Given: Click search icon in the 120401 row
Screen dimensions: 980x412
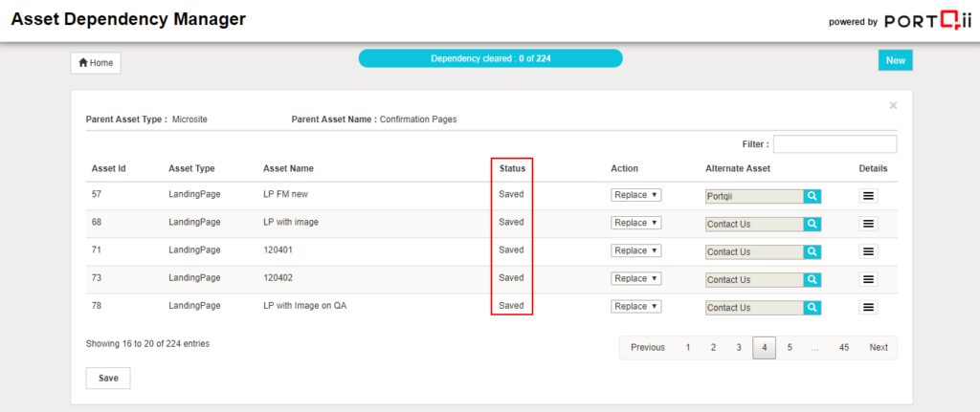Looking at the screenshot, I should point(812,251).
